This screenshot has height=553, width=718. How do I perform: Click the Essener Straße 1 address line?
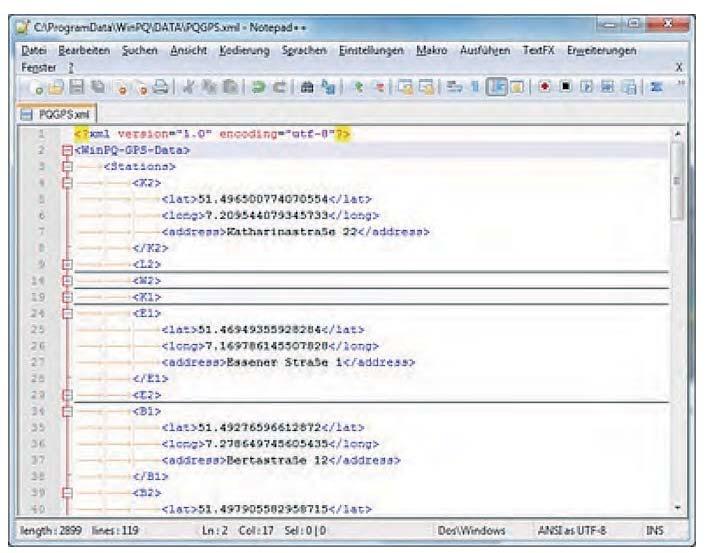[288, 363]
